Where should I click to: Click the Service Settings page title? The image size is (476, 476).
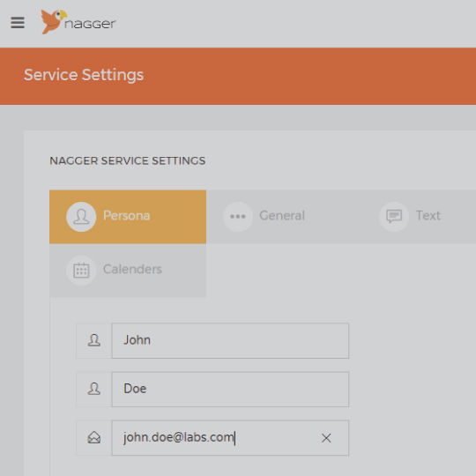[x=84, y=75]
